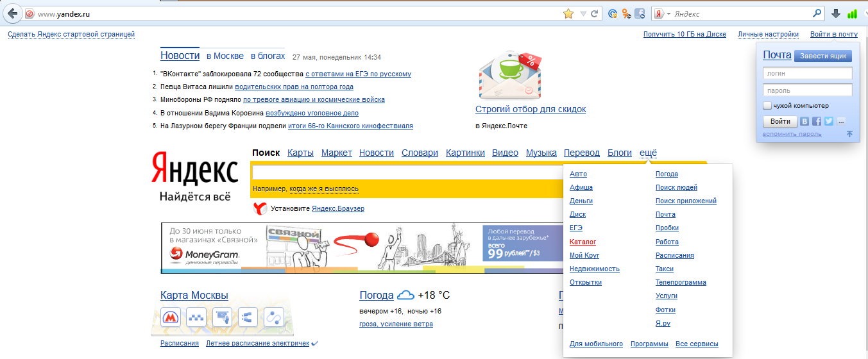Open the Metro map icon

tap(171, 317)
